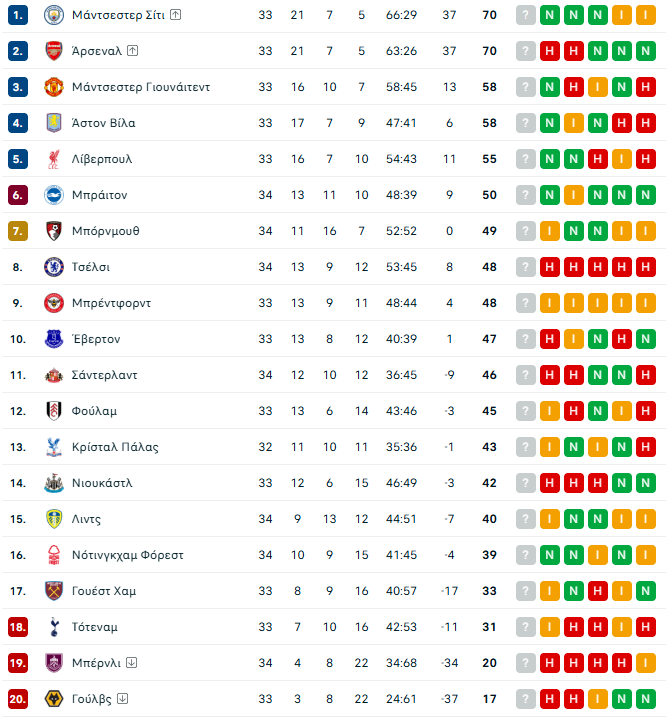Viewport: 668px width, 721px height.
Task: Click the Crystal Palace eagle crest
Action: [53, 447]
